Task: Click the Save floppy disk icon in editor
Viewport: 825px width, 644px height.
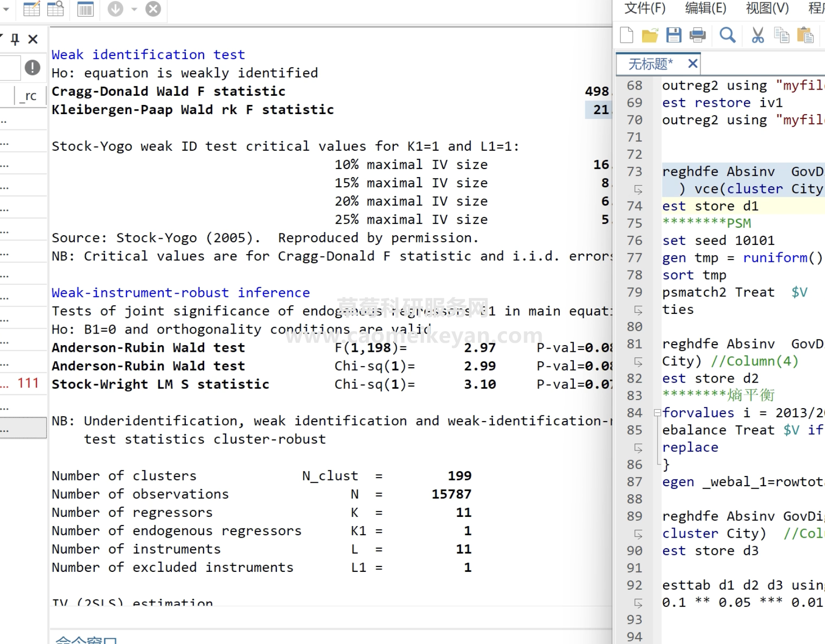Action: click(673, 35)
